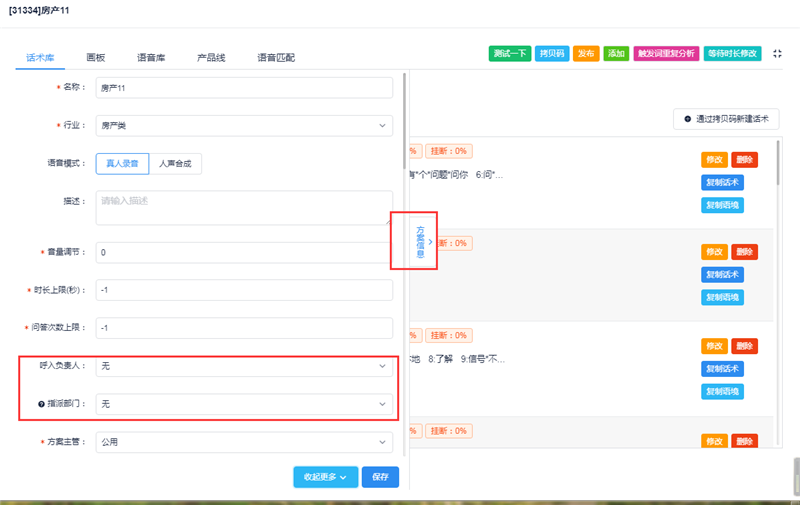Switch to the 画板 tab
Screen dimensions: 800x505
click(x=96, y=58)
